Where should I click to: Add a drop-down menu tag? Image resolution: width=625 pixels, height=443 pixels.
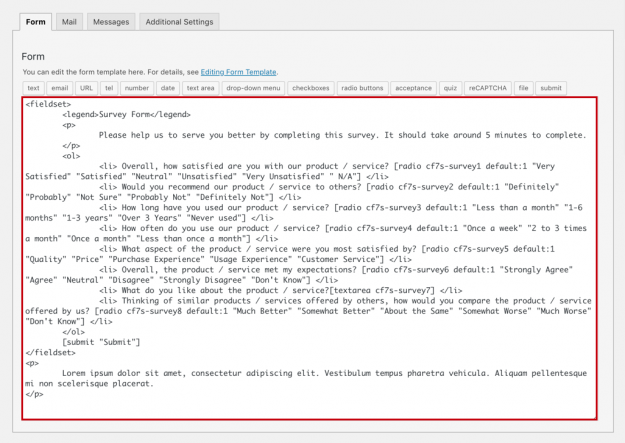click(x=253, y=88)
